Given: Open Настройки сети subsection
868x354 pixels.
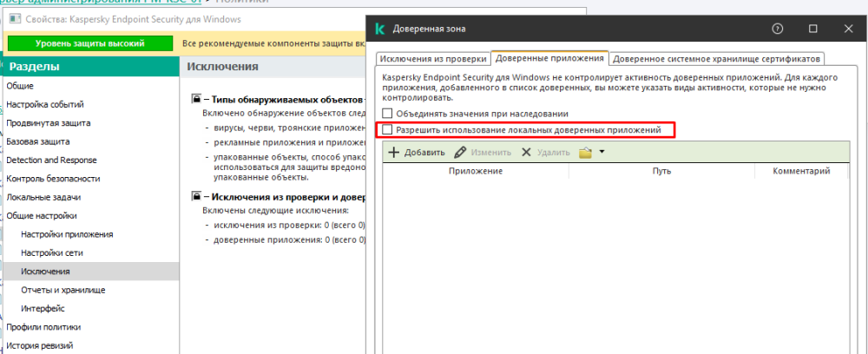Looking at the screenshot, I should click(x=52, y=252).
